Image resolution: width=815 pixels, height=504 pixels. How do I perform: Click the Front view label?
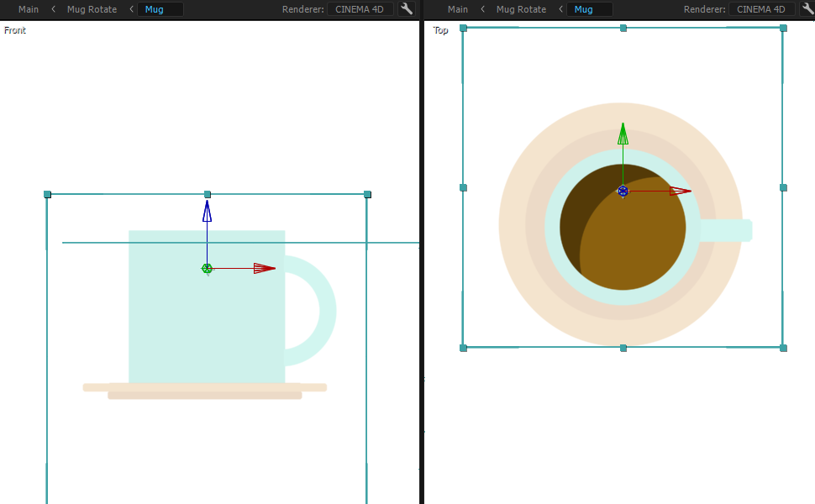tap(14, 30)
